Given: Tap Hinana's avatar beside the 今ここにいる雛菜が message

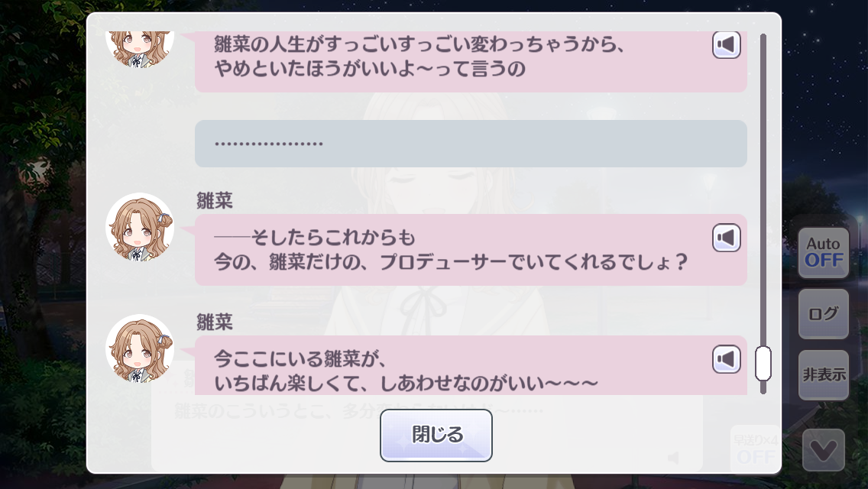Looking at the screenshot, I should [140, 348].
